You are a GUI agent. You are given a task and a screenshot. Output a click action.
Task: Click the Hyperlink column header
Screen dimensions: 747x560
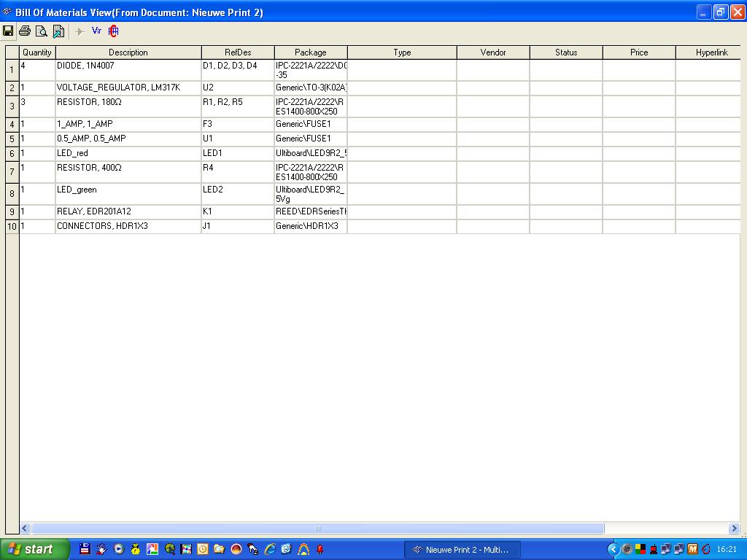711,52
